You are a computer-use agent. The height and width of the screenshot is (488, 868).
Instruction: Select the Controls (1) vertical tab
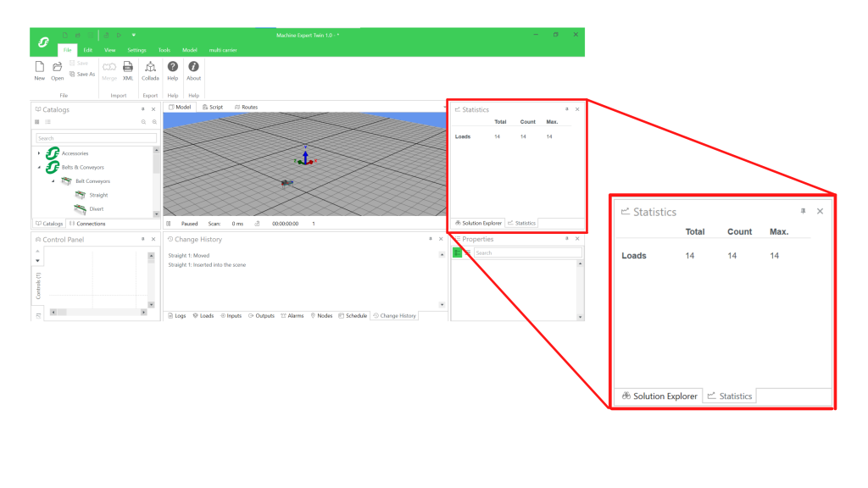[x=38, y=286]
